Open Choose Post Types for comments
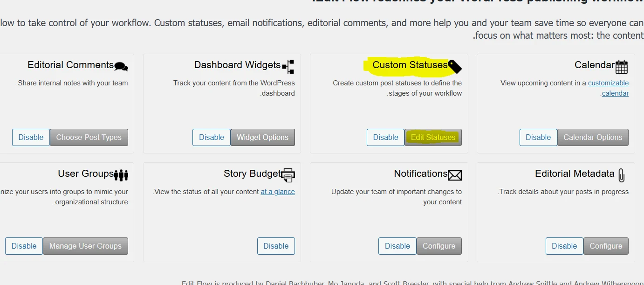 tap(89, 138)
